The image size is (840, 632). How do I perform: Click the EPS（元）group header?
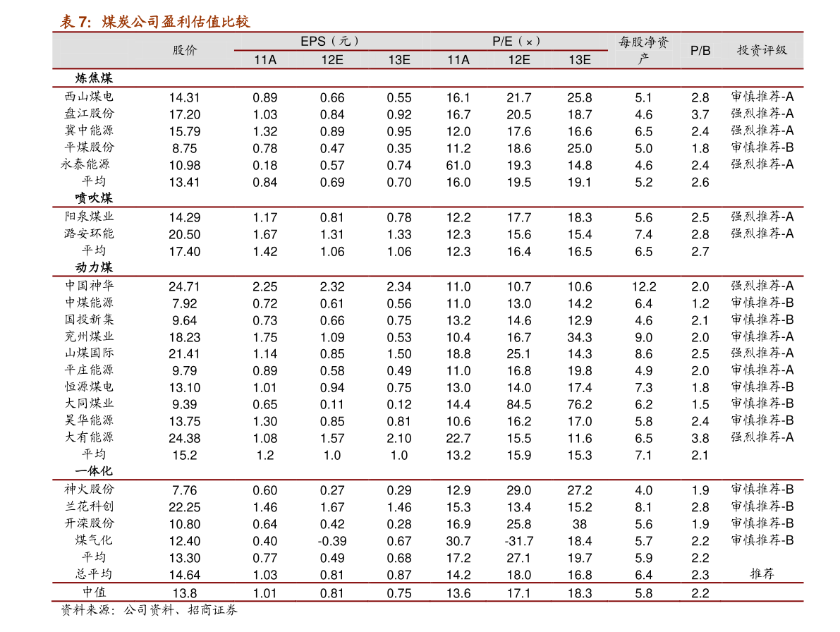(331, 41)
